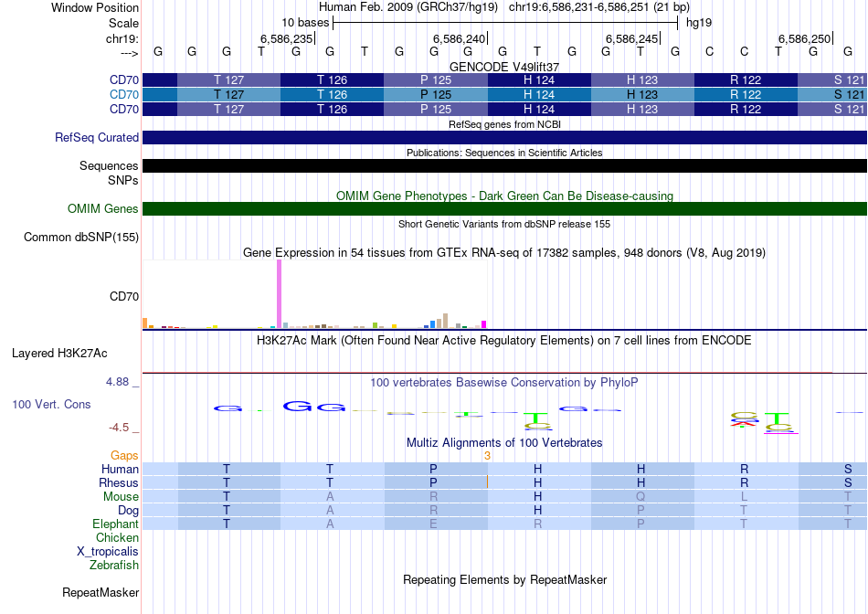
Task: Click the P residue in Rhesus row
Action: pyautogui.click(x=433, y=482)
